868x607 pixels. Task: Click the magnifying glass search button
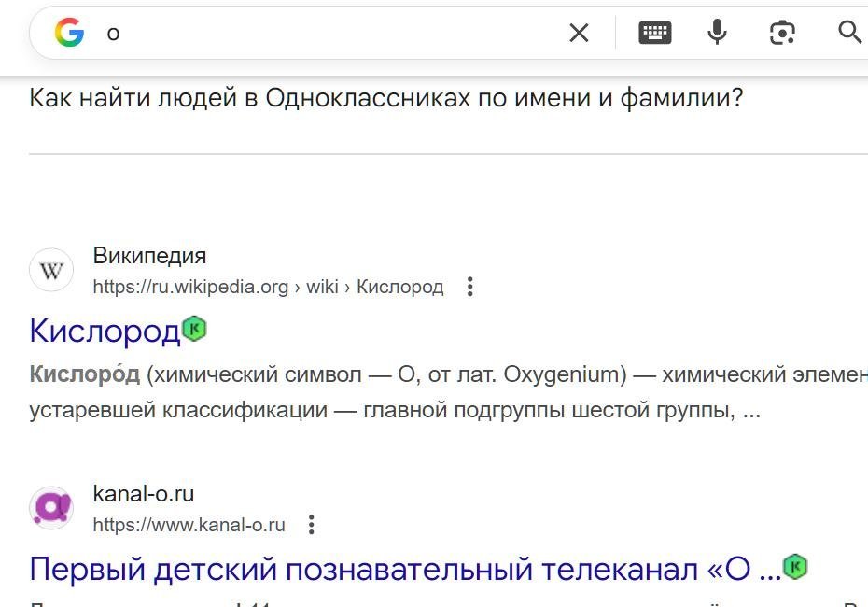point(849,33)
